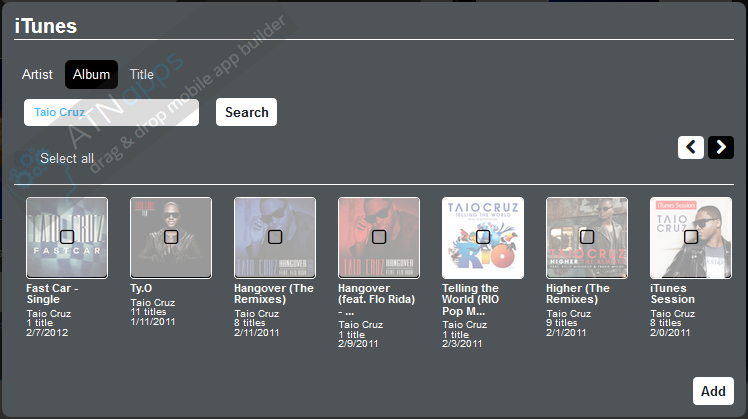The height and width of the screenshot is (419, 748).
Task: Go to next page of results
Action: pyautogui.click(x=721, y=147)
